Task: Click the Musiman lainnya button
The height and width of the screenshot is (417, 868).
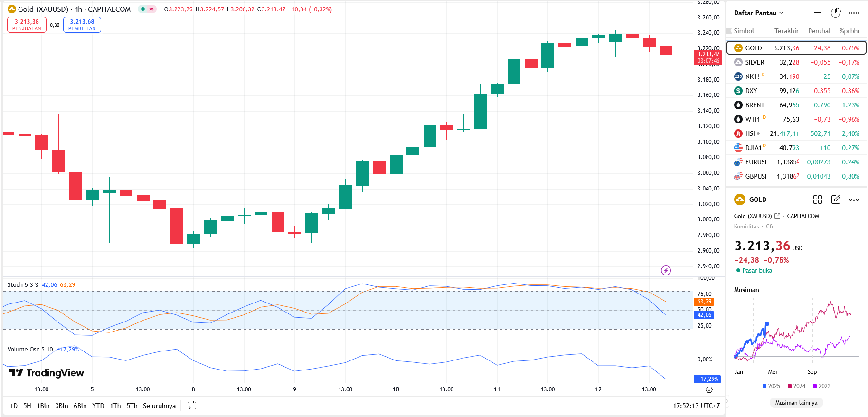Action: click(x=796, y=403)
